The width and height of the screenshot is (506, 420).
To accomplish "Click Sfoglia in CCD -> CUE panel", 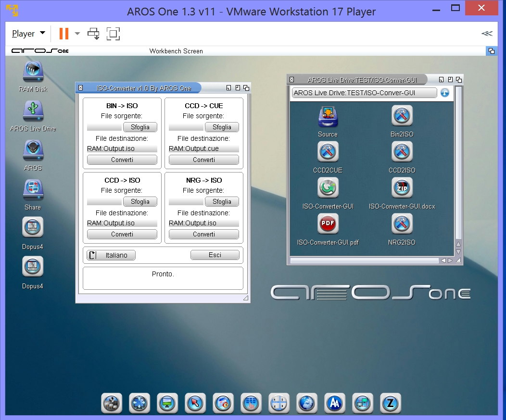I will click(x=222, y=127).
